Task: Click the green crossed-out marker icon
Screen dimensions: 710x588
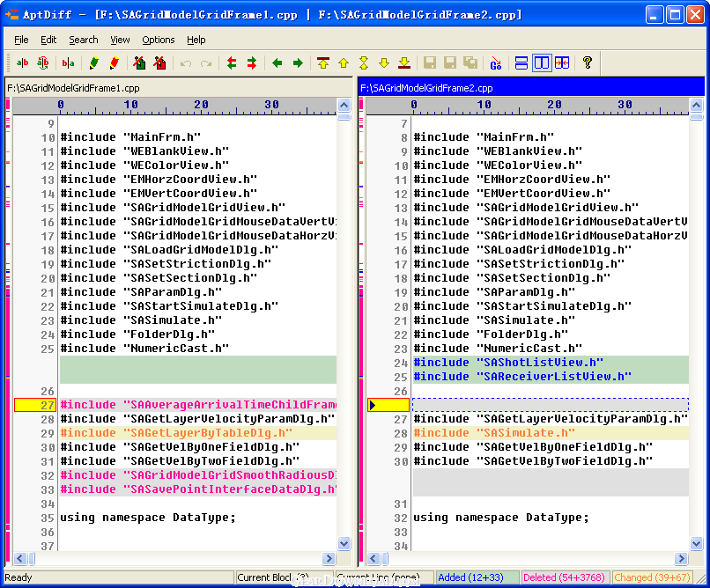Action: [x=139, y=62]
